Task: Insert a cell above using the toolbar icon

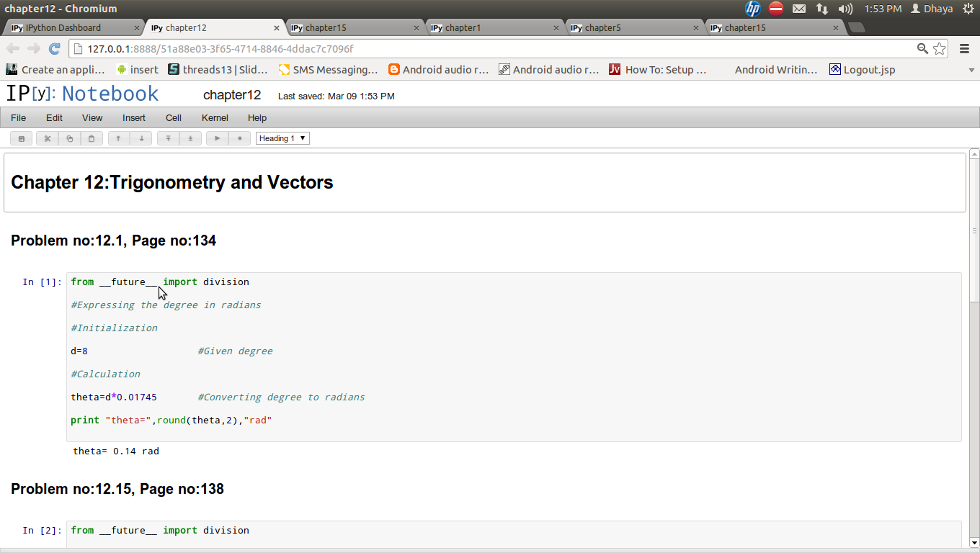Action: (169, 138)
